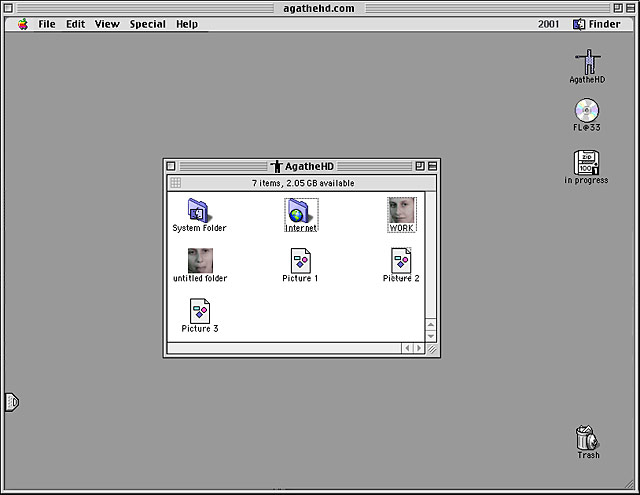Select the Picture 1 file icon
This screenshot has height=495, width=640.
(x=300, y=260)
